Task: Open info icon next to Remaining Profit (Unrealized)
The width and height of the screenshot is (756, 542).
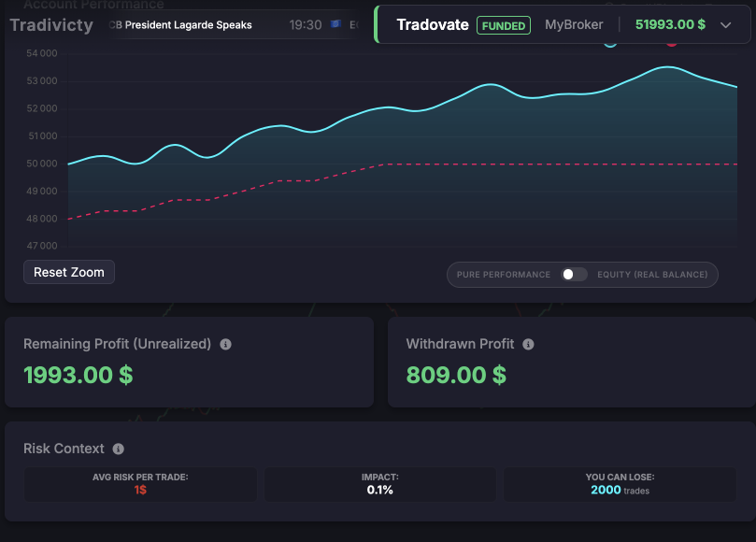Action: coord(225,344)
